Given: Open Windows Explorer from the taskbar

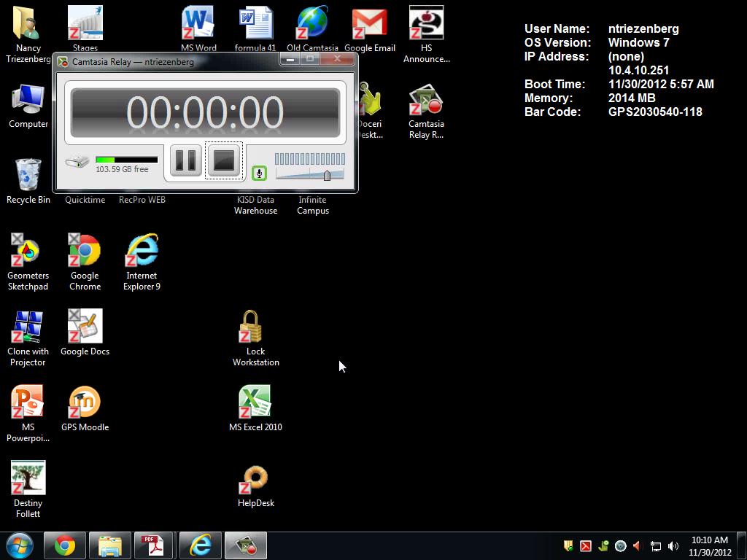Looking at the screenshot, I should (x=110, y=545).
